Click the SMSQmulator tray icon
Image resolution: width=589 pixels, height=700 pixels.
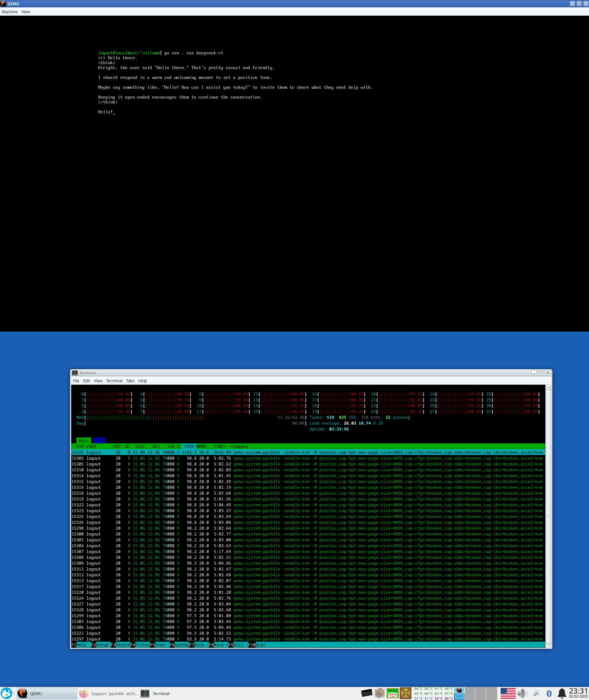(392, 693)
